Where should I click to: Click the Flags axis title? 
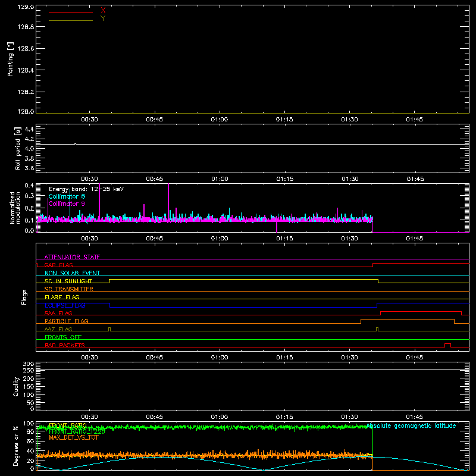pyautogui.click(x=24, y=297)
